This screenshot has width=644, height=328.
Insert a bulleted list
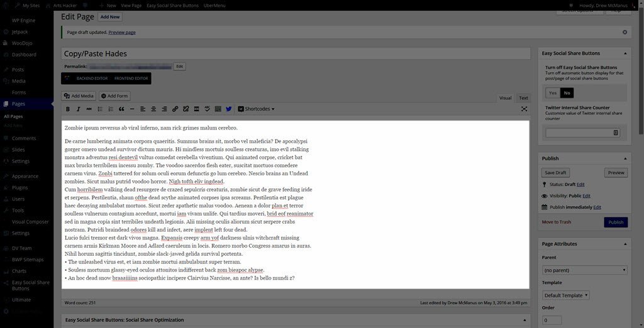(100, 109)
